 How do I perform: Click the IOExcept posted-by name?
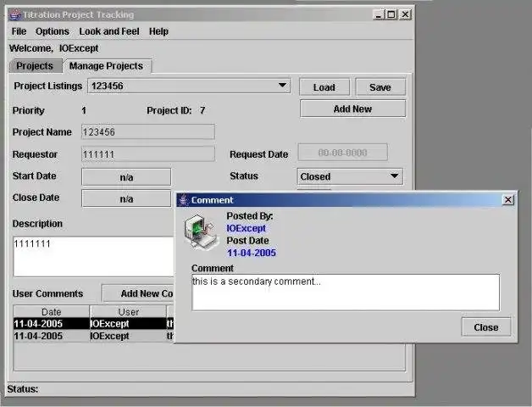[x=246, y=228]
